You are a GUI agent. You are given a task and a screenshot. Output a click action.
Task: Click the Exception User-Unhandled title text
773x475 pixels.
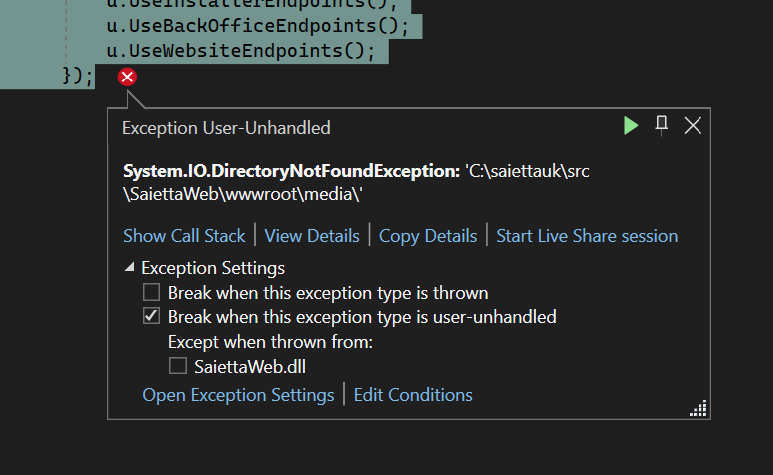pyautogui.click(x=226, y=128)
